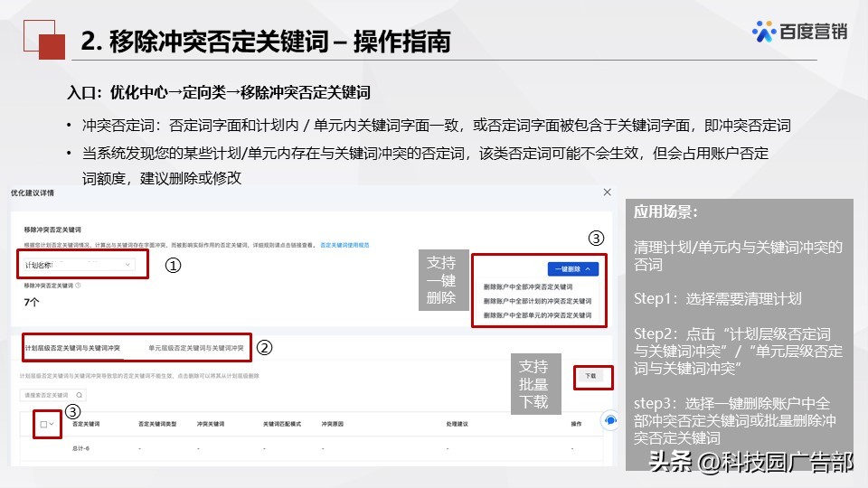The image size is (868, 488).
Task: Expand the chevron next to select-all checkbox
Action: [x=52, y=425]
